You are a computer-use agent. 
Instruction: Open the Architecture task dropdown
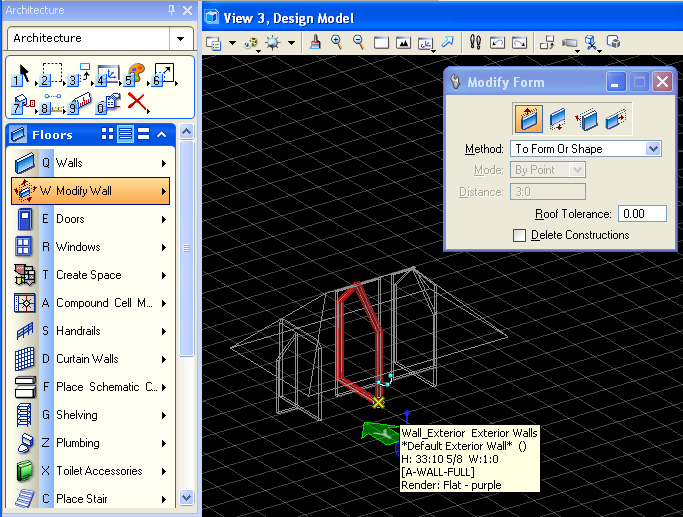[180, 38]
